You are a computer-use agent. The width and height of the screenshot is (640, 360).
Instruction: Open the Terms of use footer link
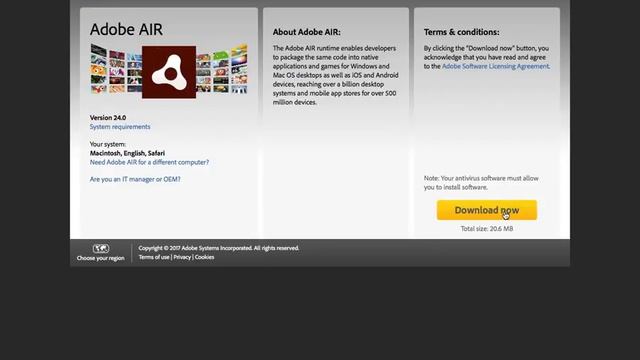(x=154, y=257)
